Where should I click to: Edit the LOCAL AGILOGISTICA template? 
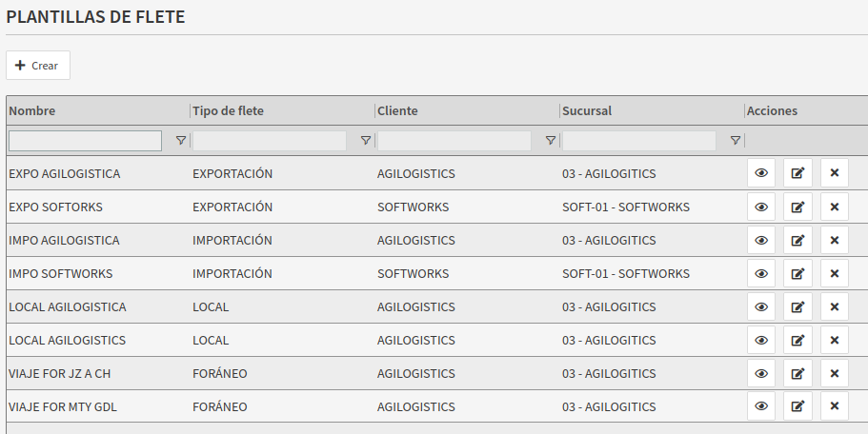click(797, 306)
